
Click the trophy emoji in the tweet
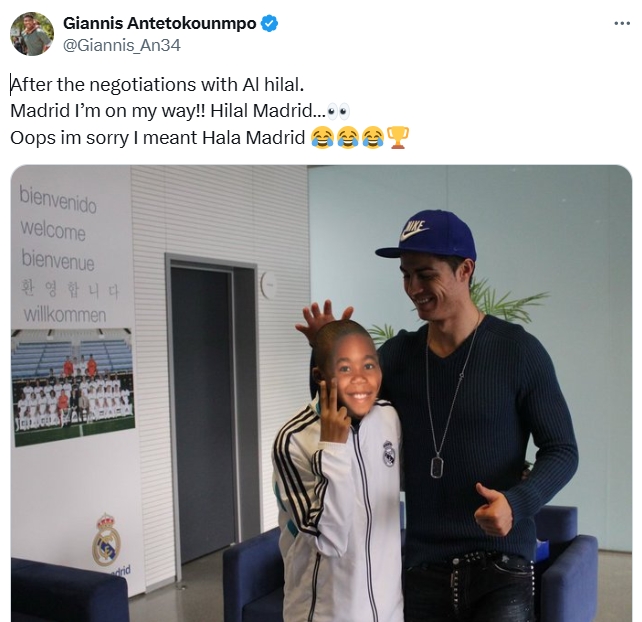pos(398,138)
